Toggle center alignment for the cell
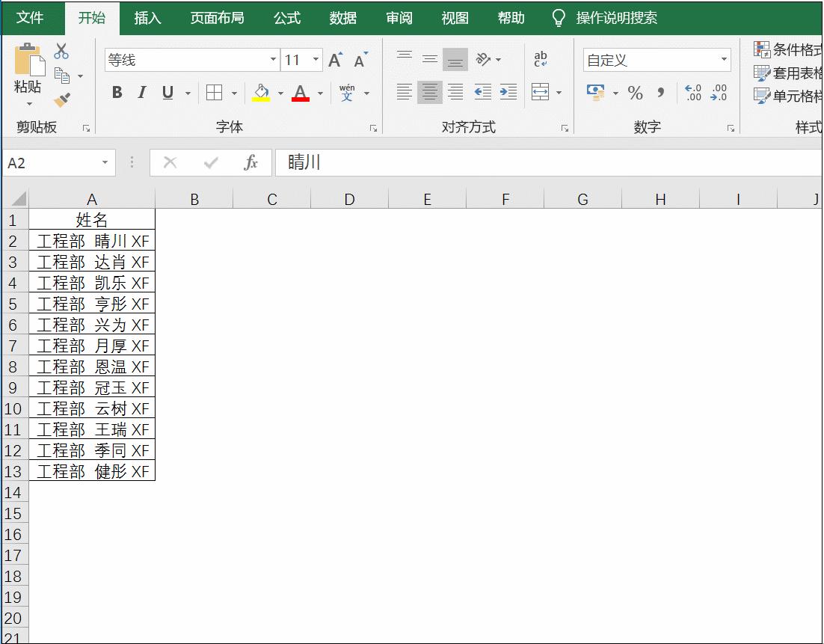Screen dimensions: 824x644 pyautogui.click(x=429, y=93)
